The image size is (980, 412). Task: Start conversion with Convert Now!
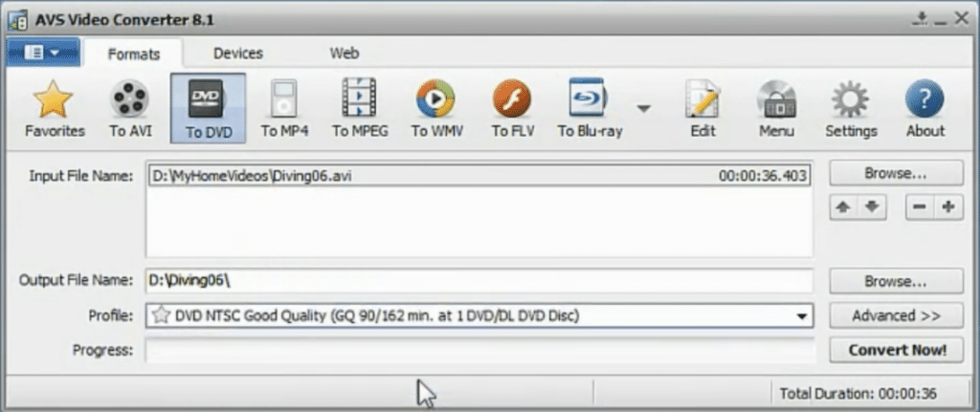pos(896,350)
